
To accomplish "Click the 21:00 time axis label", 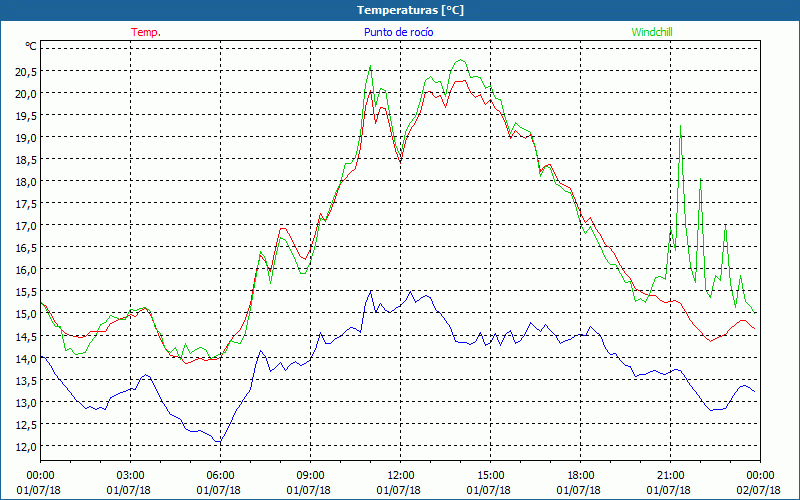I will click(670, 475).
